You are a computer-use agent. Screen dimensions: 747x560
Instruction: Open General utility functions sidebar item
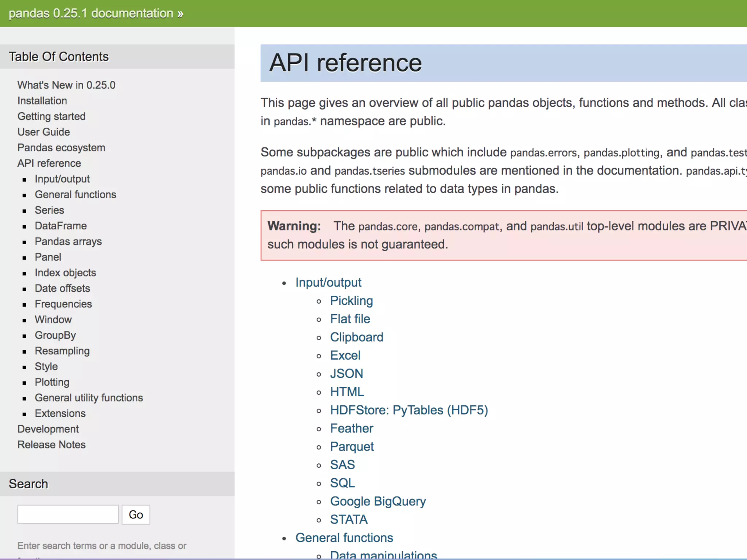(x=89, y=398)
